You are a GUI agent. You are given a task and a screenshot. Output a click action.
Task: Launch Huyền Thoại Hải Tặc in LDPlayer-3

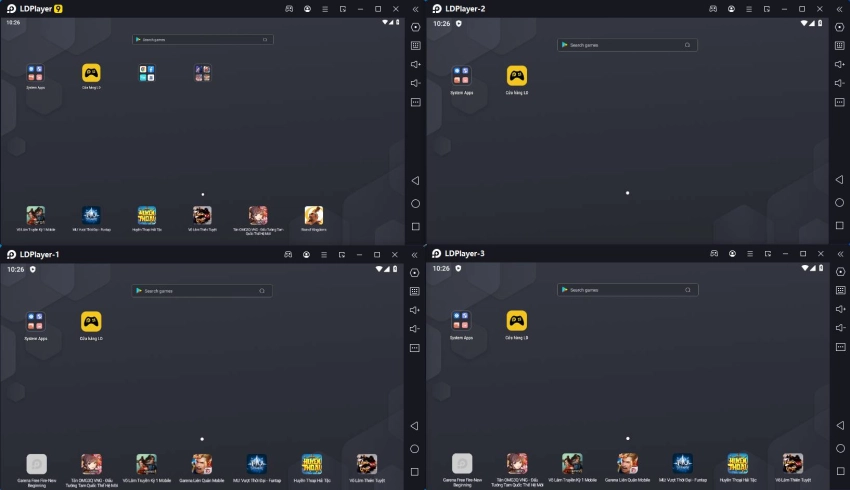(x=737, y=463)
